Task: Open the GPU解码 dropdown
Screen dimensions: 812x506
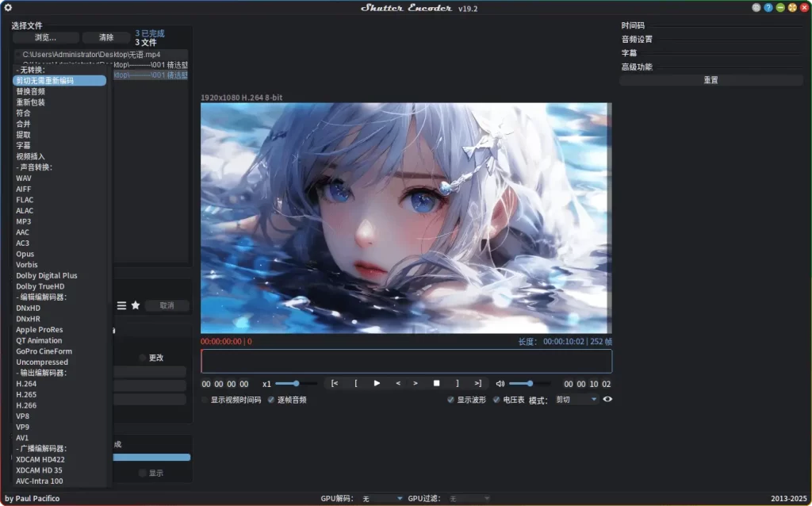Action: 382,498
